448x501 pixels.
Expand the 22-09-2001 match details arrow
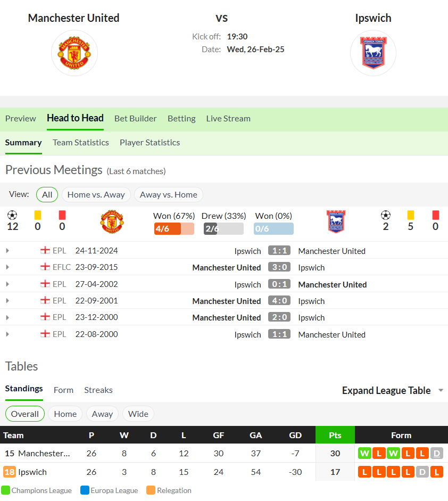[x=7, y=301]
